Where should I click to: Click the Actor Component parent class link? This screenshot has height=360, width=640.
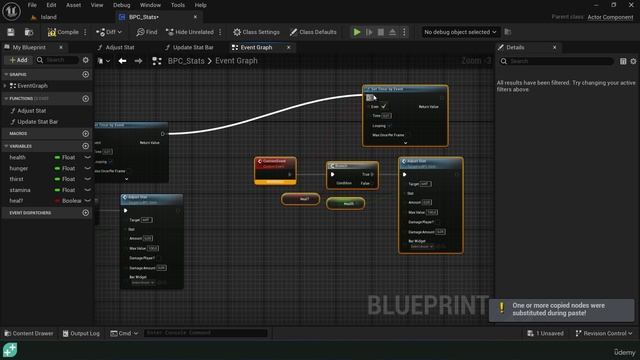(610, 17)
